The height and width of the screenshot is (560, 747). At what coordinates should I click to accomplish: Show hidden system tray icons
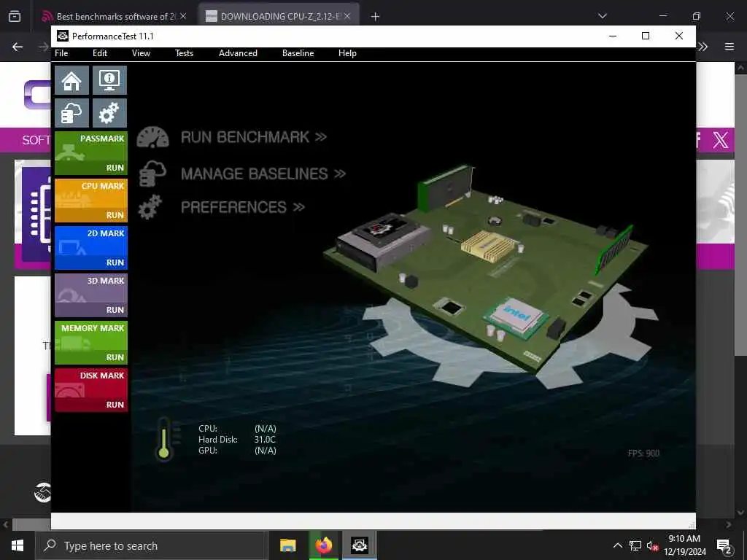click(617, 545)
